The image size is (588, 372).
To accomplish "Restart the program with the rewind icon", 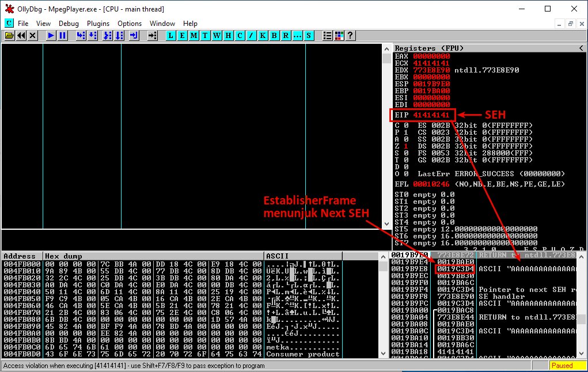I will pos(21,36).
